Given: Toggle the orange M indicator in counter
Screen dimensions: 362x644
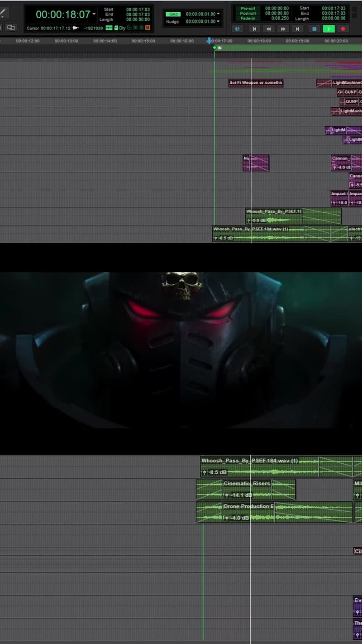Looking at the screenshot, I should pyautogui.click(x=148, y=28).
